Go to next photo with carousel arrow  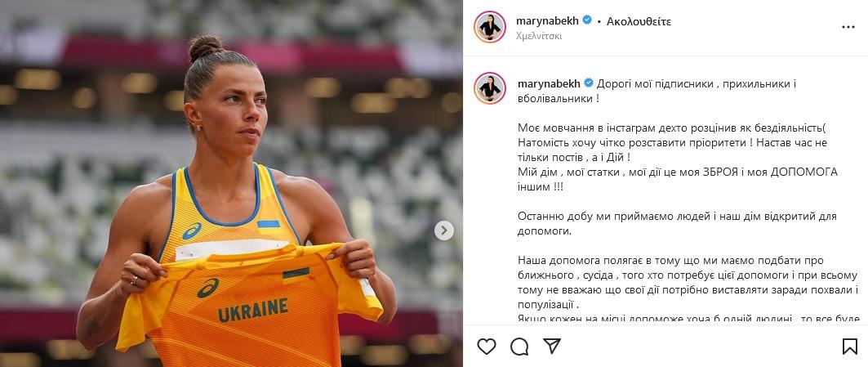[x=443, y=230]
